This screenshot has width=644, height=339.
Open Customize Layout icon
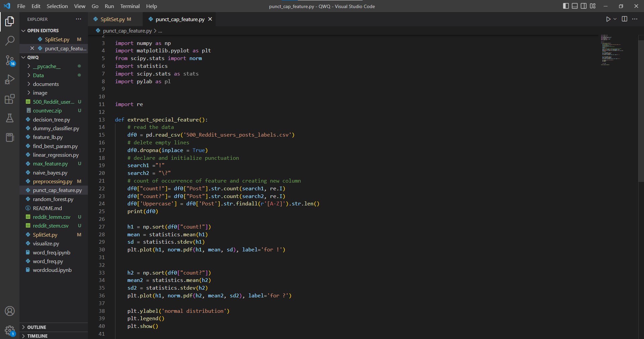pos(593,6)
